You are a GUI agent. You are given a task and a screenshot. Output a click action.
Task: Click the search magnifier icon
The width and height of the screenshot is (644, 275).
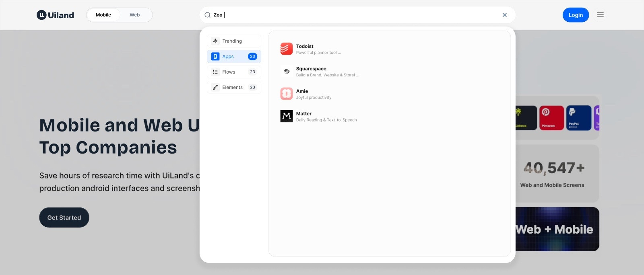click(x=207, y=15)
